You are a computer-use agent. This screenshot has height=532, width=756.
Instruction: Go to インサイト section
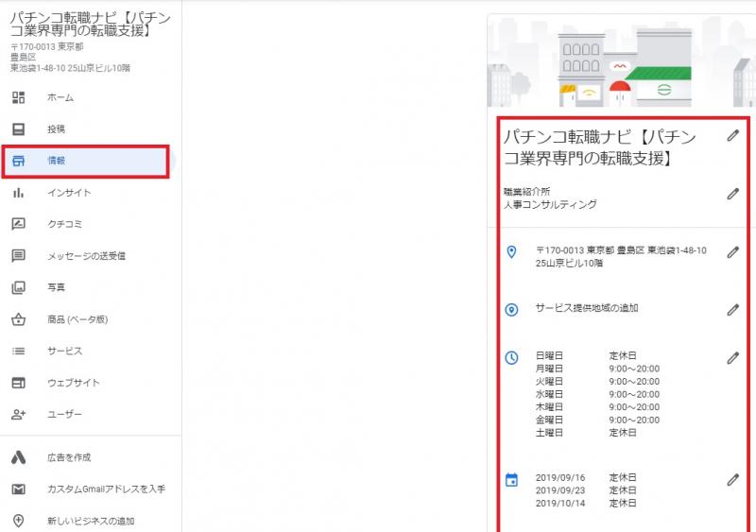[69, 193]
